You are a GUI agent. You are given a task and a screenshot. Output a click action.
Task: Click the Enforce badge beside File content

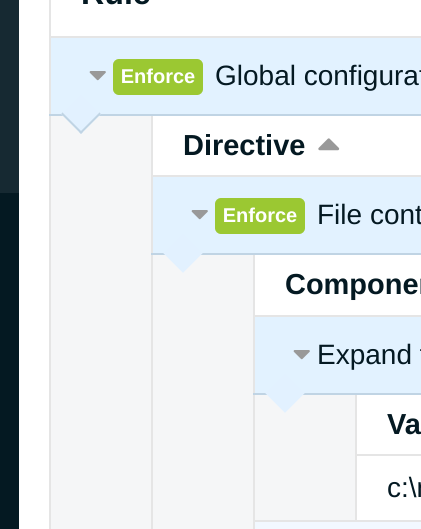pyautogui.click(x=260, y=216)
